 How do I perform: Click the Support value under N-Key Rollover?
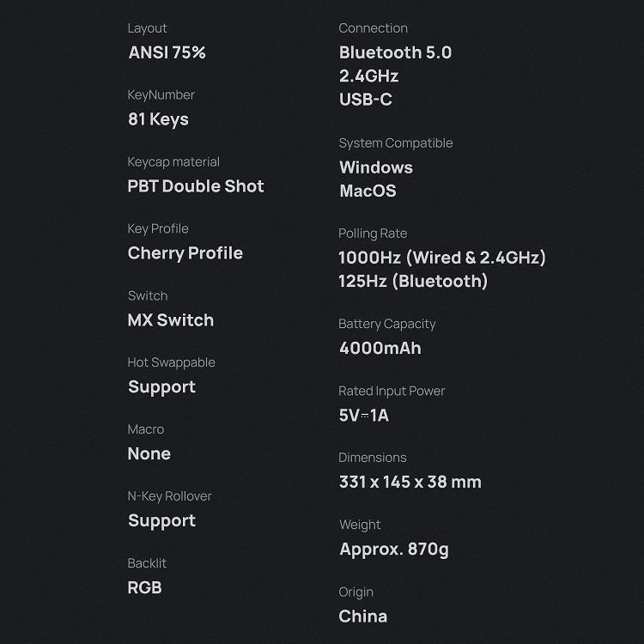click(x=161, y=521)
